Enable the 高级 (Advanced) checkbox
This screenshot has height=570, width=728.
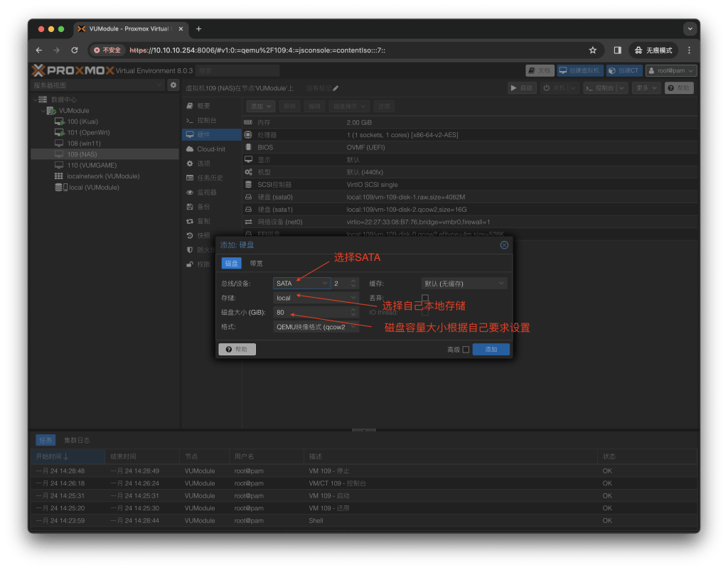[466, 350]
